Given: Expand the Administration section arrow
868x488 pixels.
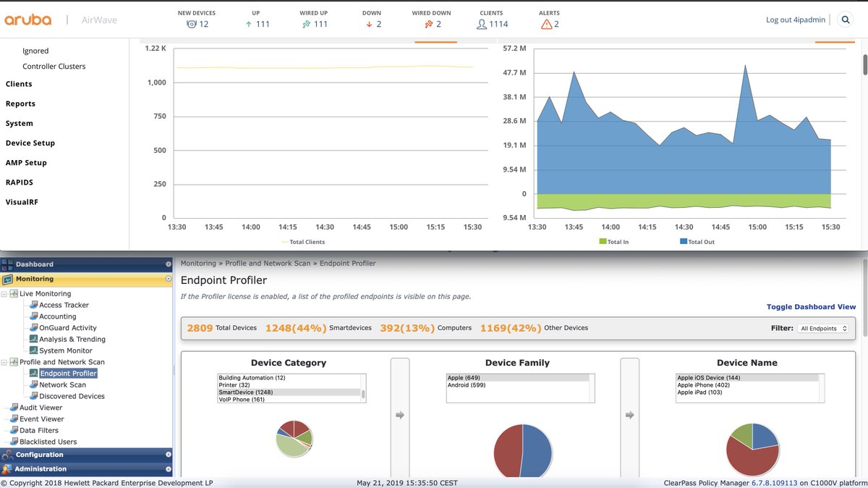Looking at the screenshot, I should (x=168, y=468).
